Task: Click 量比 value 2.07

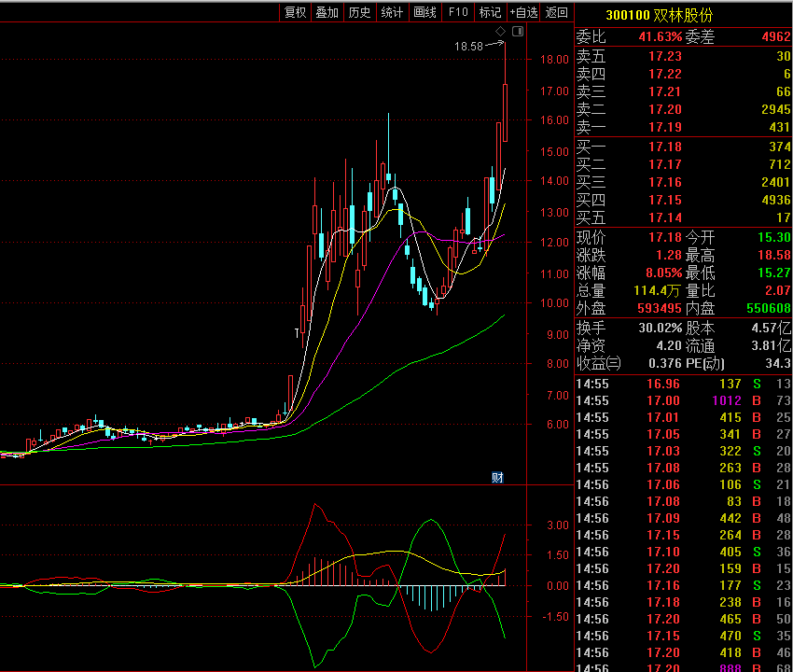Action: 777,290
